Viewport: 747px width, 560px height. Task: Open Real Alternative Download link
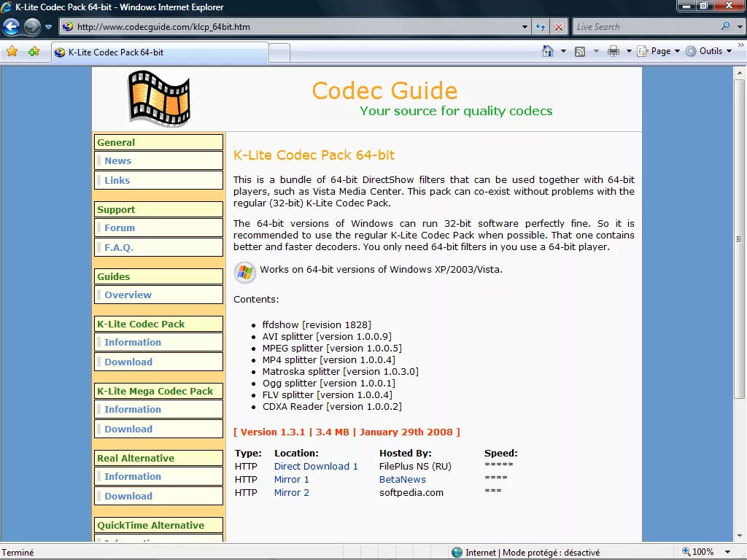pos(128,496)
